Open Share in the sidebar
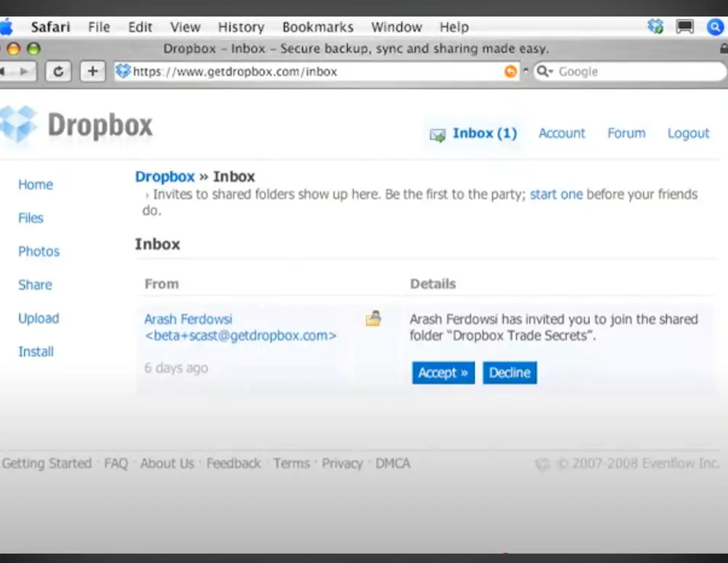 click(x=35, y=285)
